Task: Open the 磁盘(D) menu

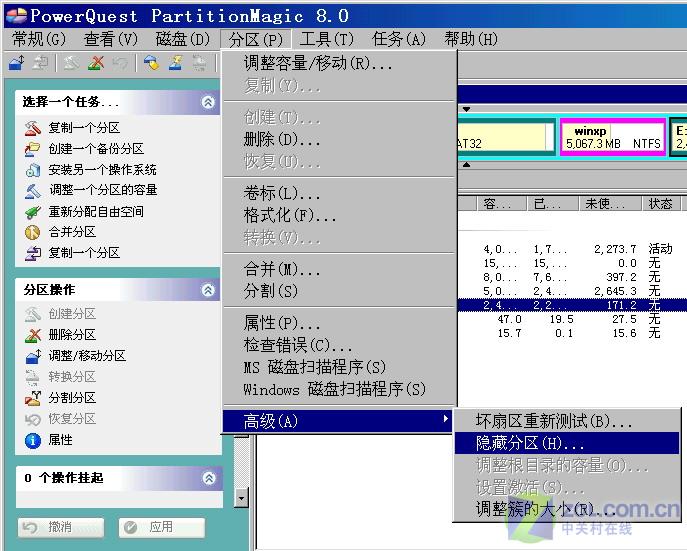Action: tap(183, 39)
